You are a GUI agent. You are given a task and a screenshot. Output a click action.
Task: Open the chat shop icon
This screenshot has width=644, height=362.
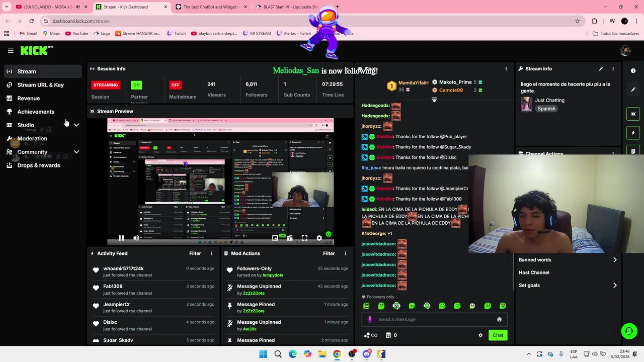coord(388,335)
